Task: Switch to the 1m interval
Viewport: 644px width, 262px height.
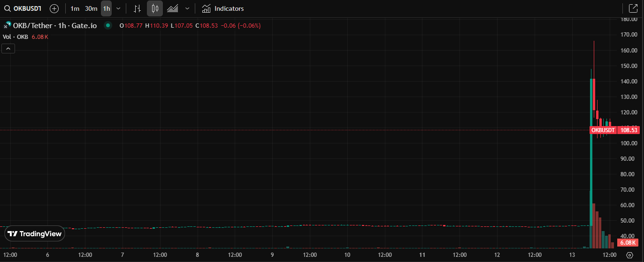Action: tap(75, 8)
